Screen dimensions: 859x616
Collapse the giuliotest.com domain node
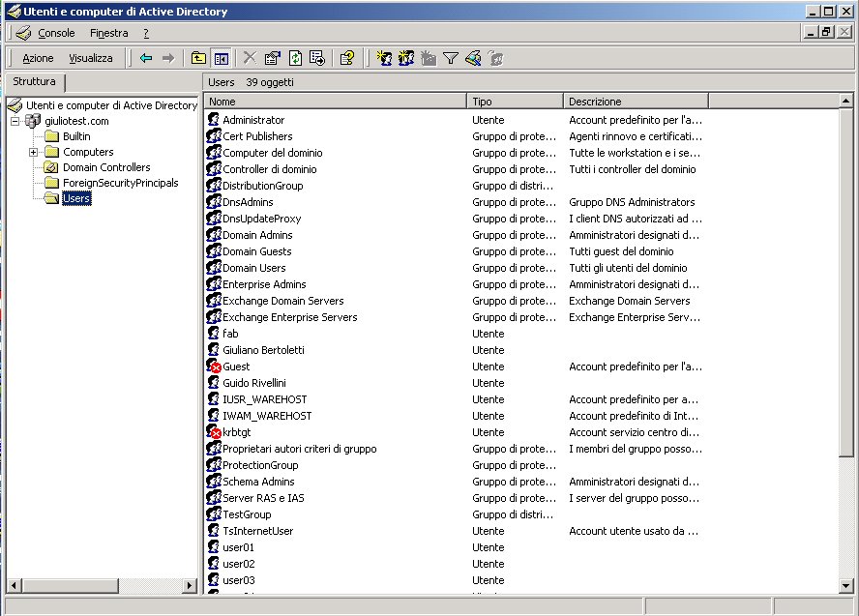tap(15, 121)
